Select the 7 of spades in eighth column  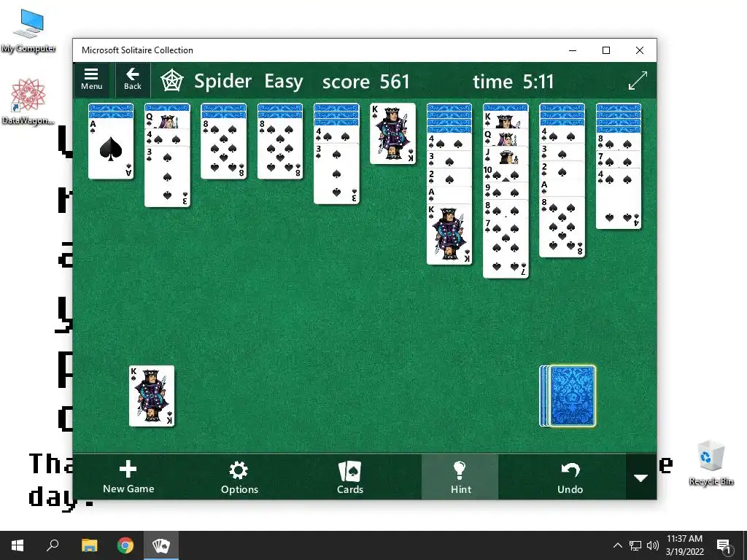[506, 248]
